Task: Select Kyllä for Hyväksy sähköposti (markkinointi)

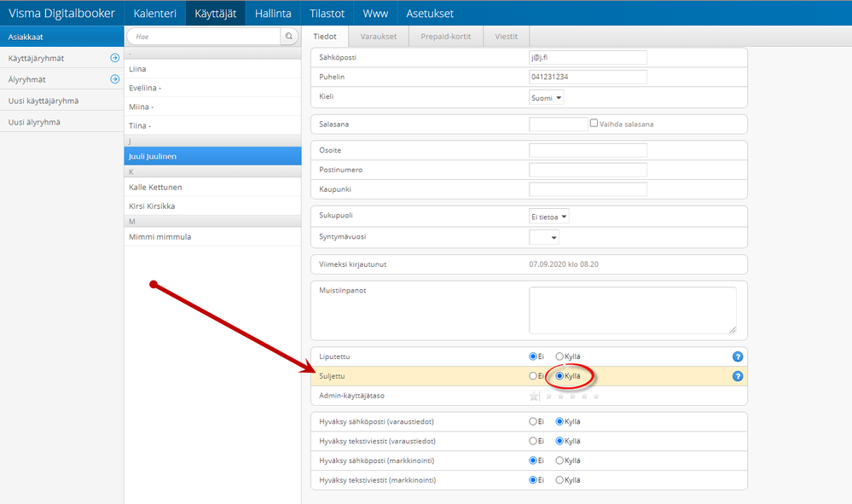Action: tap(559, 461)
